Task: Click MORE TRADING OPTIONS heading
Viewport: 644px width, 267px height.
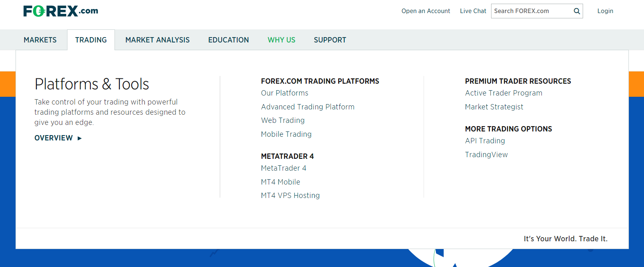Action: pos(508,129)
